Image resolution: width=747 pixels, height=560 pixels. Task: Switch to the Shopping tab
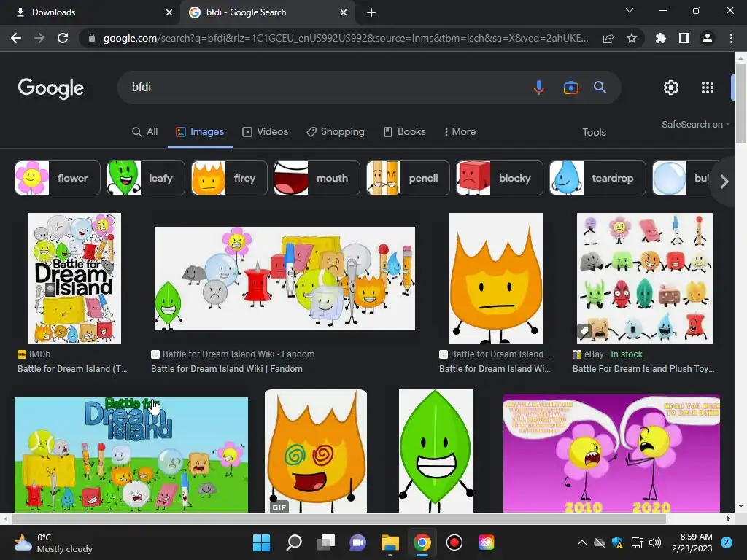pos(336,132)
